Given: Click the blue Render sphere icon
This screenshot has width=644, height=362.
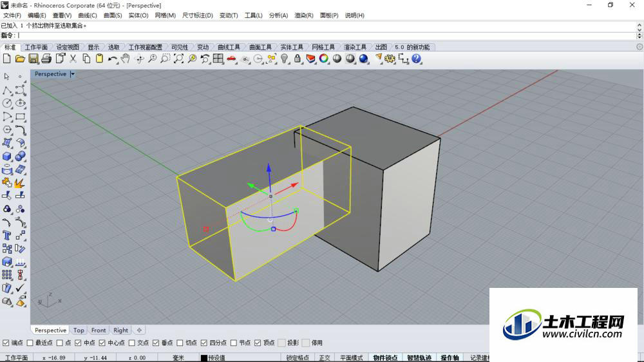Looking at the screenshot, I should [363, 59].
